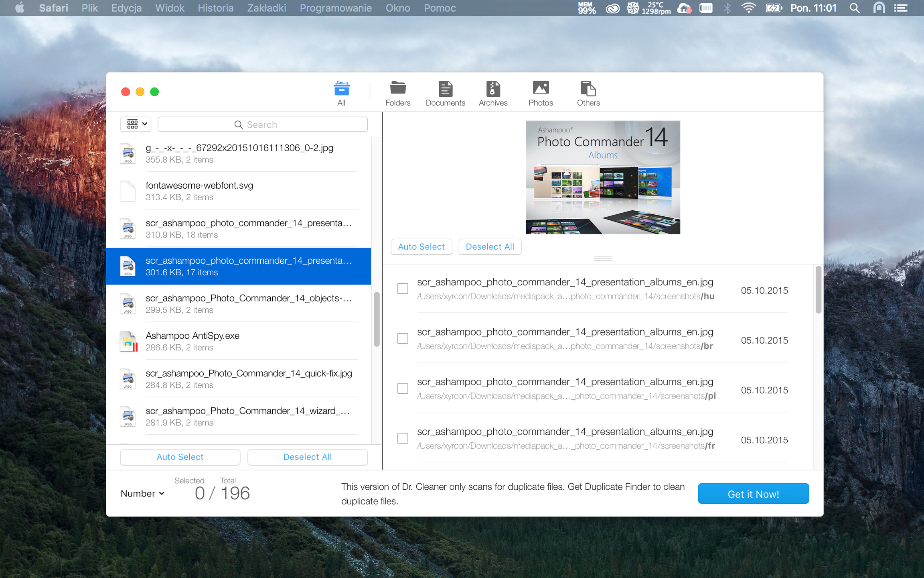Viewport: 924px width, 578px height.
Task: Open the Others category
Action: click(x=588, y=94)
